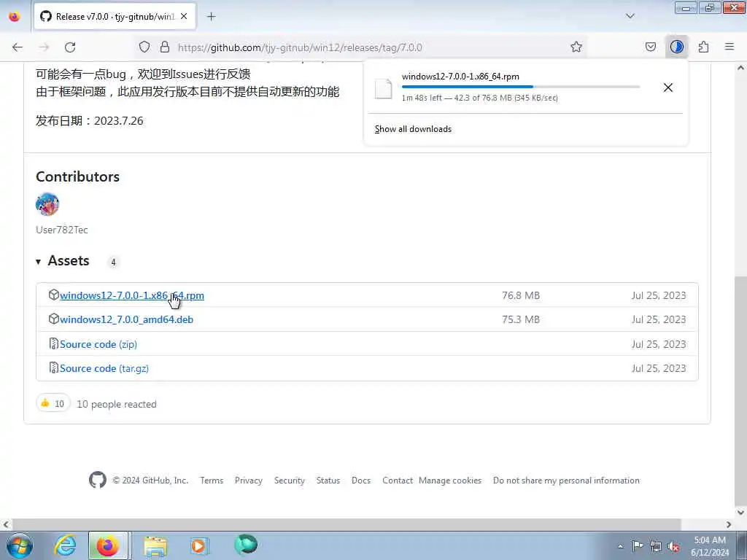747x560 pixels.
Task: Click the zip file icon beside Source code (zip)
Action: (x=54, y=344)
